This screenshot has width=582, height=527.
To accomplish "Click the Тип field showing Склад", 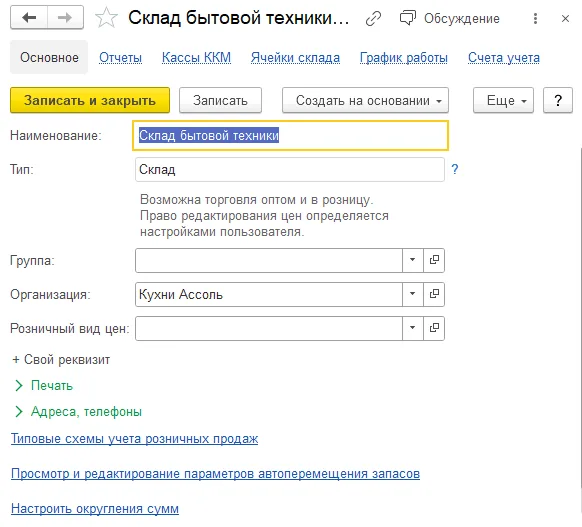I will 290,170.
